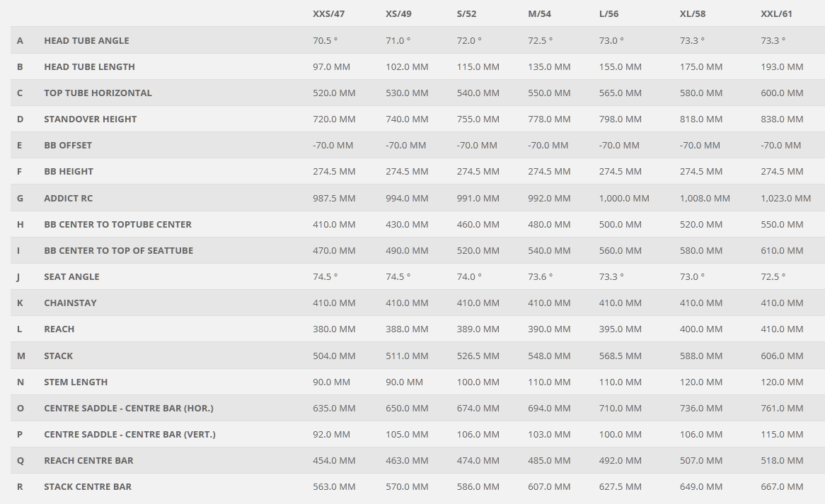Click the ADDICT RC row label
The image size is (825, 504).
69,198
